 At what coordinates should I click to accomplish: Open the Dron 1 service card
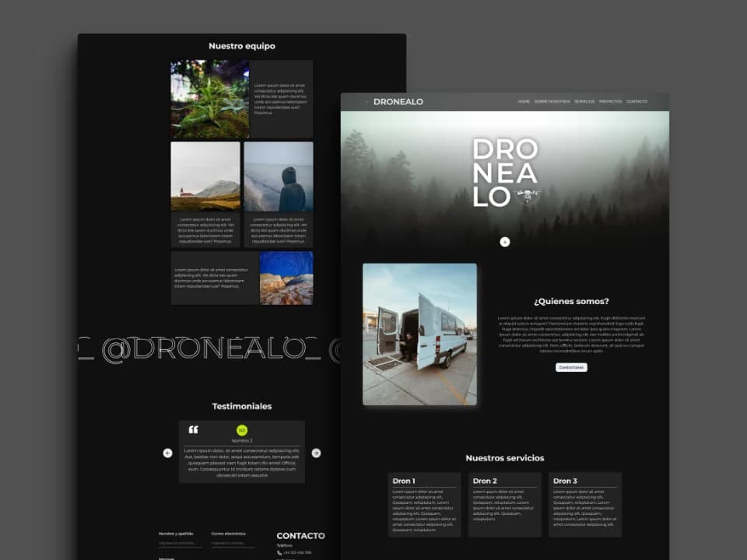tap(425, 505)
